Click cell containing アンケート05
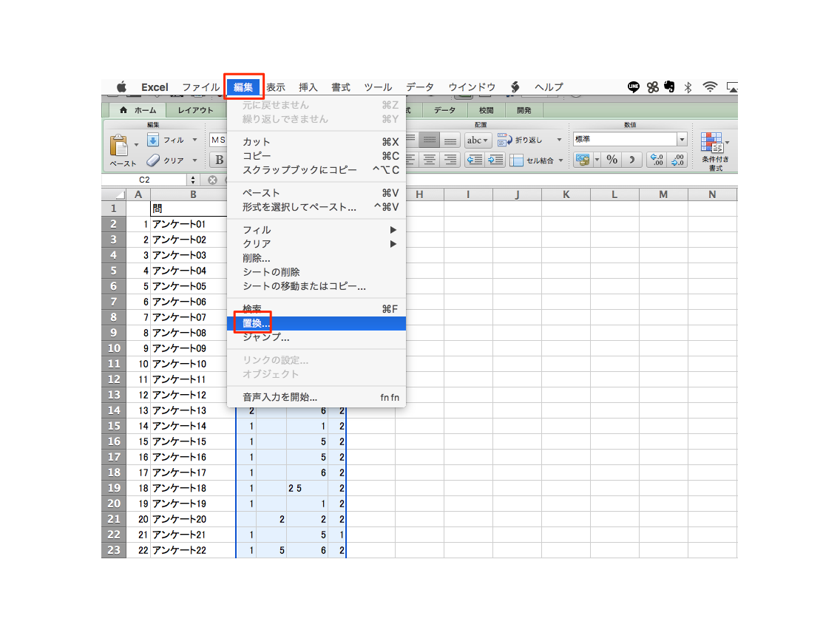This screenshot has height=630, width=840. tap(193, 286)
